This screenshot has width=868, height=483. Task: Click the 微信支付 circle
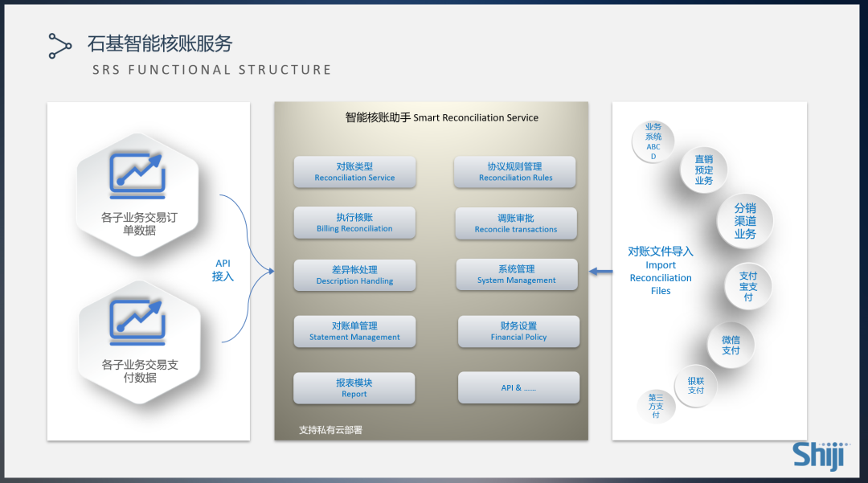coord(731,345)
